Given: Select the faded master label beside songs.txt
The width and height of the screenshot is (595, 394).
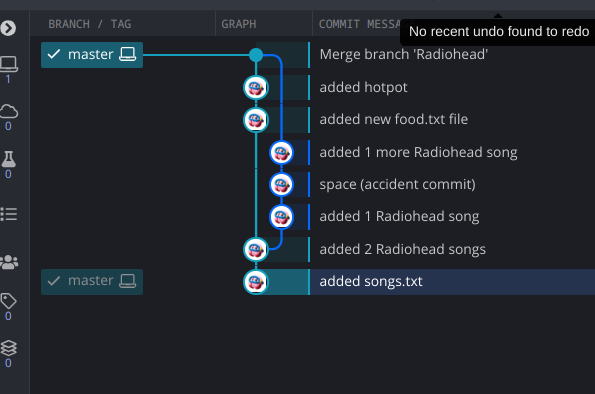Looking at the screenshot, I should pyautogui.click(x=92, y=282).
